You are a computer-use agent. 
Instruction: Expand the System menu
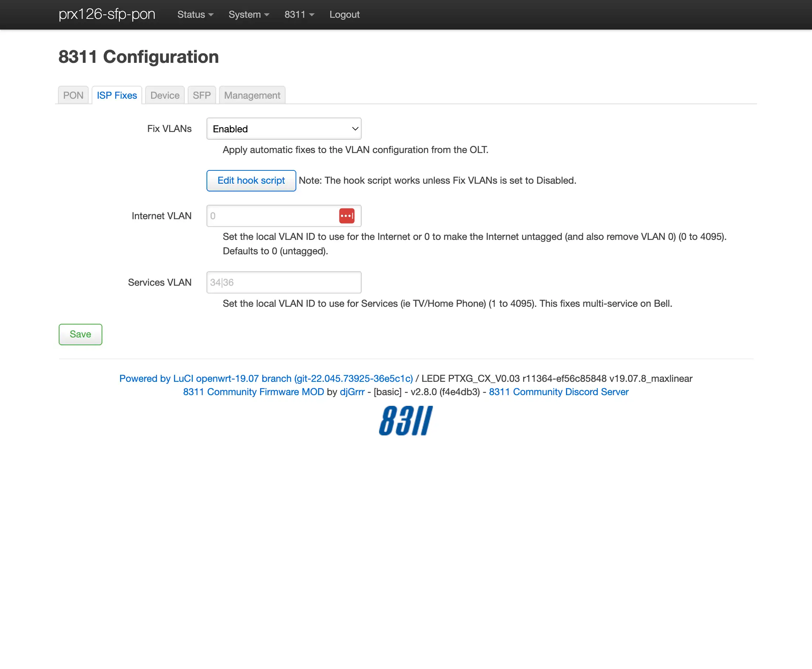[x=249, y=15]
